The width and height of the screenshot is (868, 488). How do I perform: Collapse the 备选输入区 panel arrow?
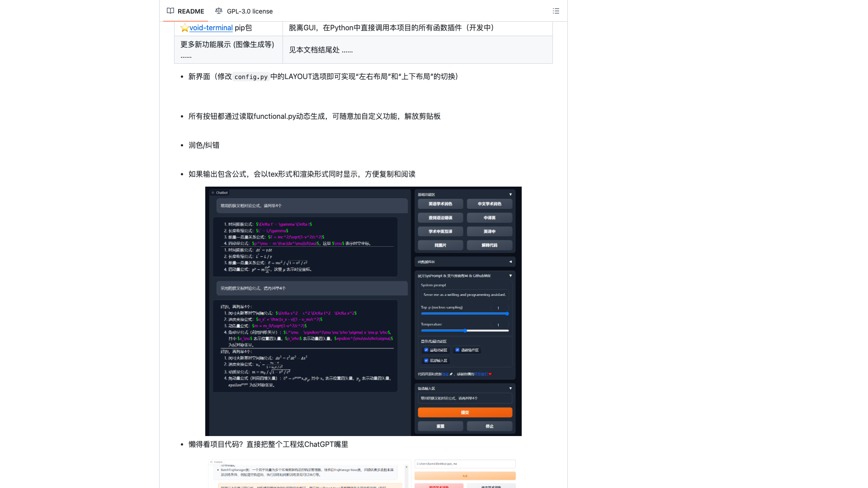(x=510, y=389)
